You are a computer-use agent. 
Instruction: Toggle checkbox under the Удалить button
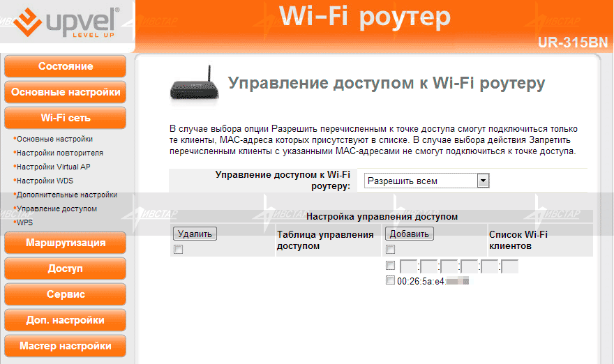(x=178, y=250)
